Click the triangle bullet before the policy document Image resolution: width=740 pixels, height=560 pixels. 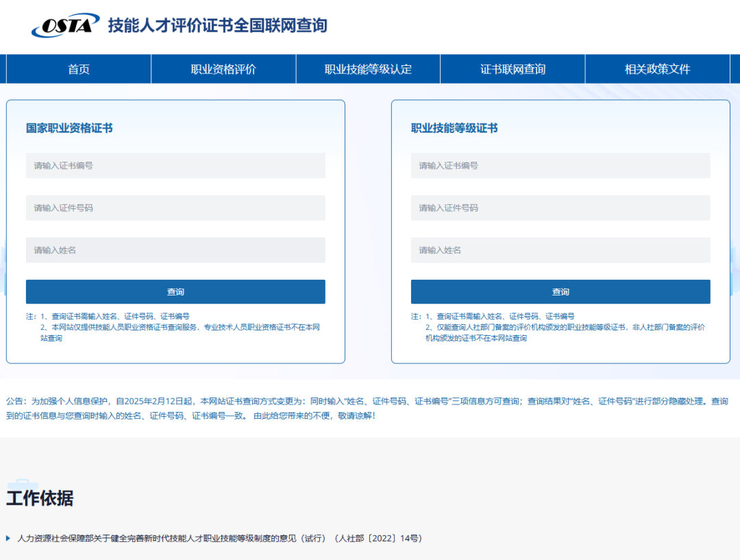click(x=8, y=539)
